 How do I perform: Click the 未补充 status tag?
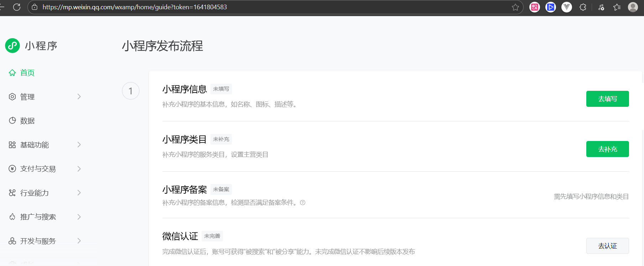point(221,139)
